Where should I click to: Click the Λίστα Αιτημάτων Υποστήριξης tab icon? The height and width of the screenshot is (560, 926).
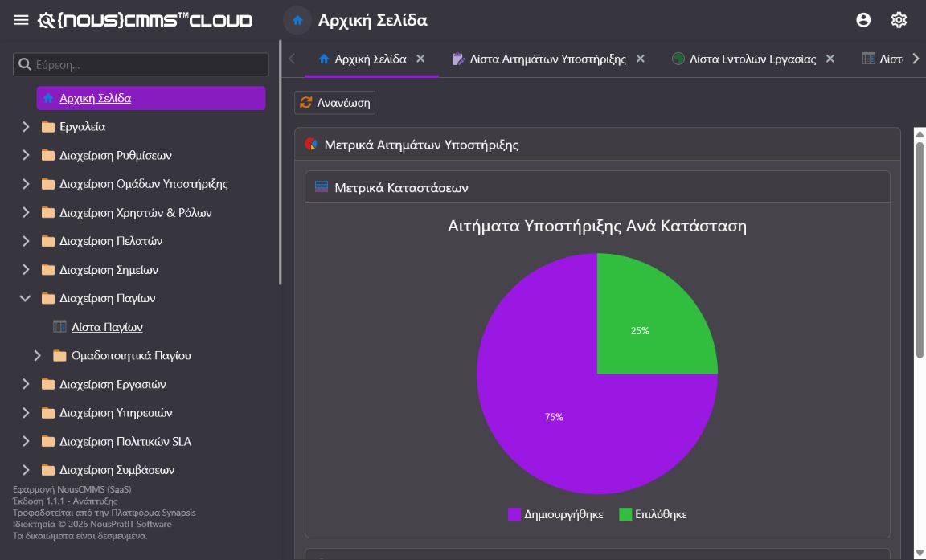tap(458, 59)
